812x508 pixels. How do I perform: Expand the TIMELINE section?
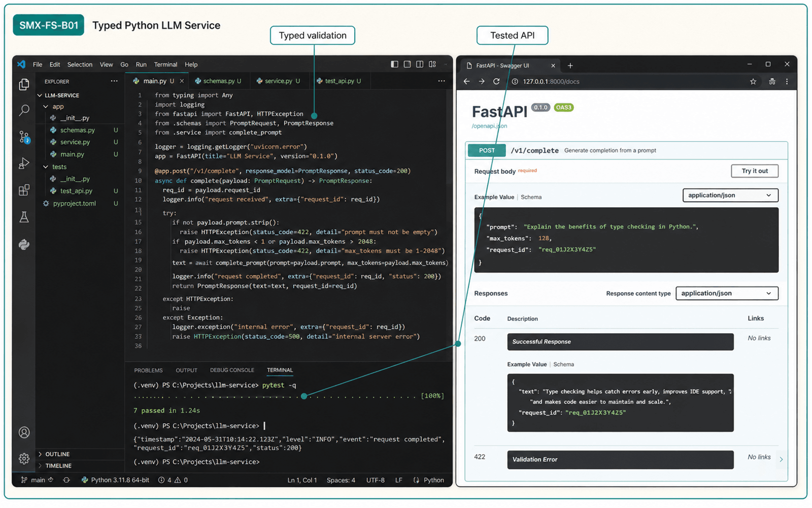pos(55,466)
